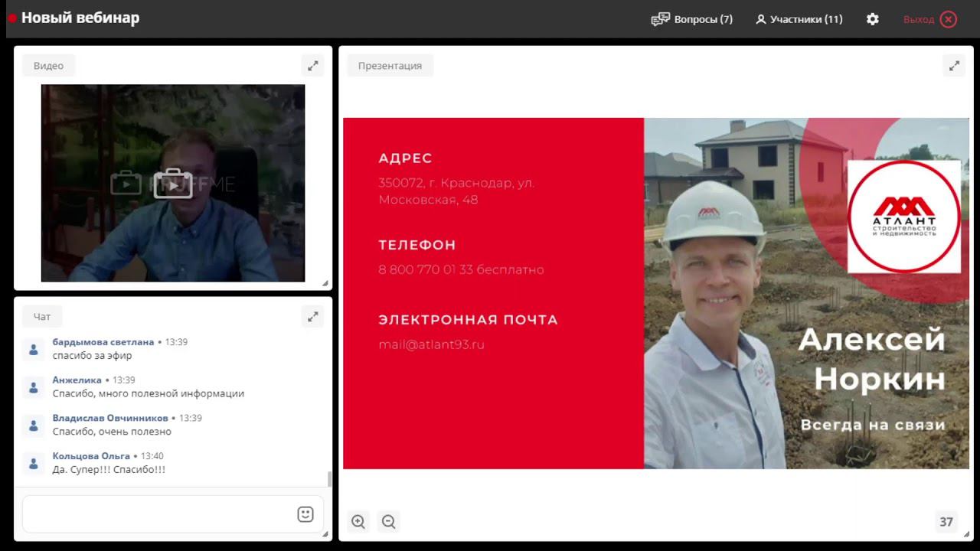
Task: Expand the Чат panel to fullscreen
Action: coord(313,316)
